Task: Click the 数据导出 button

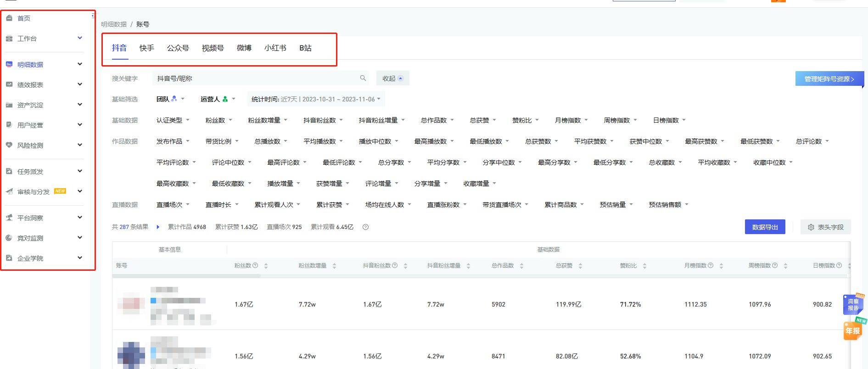Action: (x=765, y=227)
